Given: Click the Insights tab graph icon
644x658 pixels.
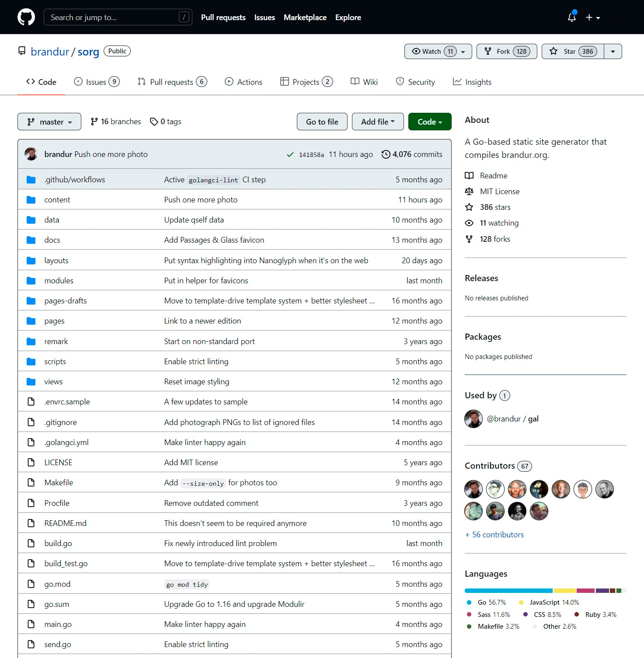Looking at the screenshot, I should [x=457, y=82].
